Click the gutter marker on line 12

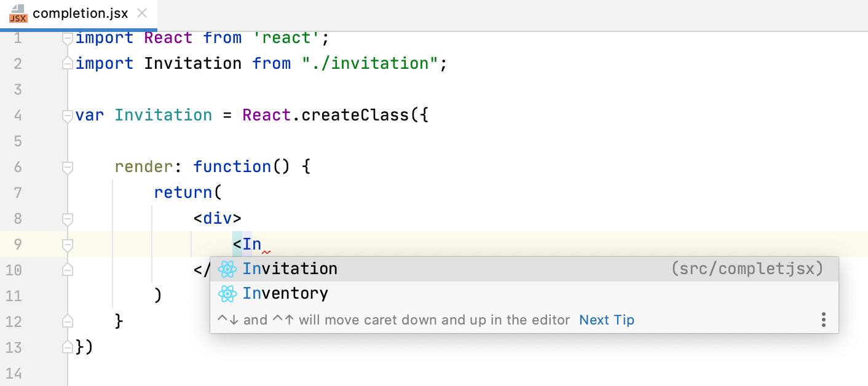coord(67,321)
